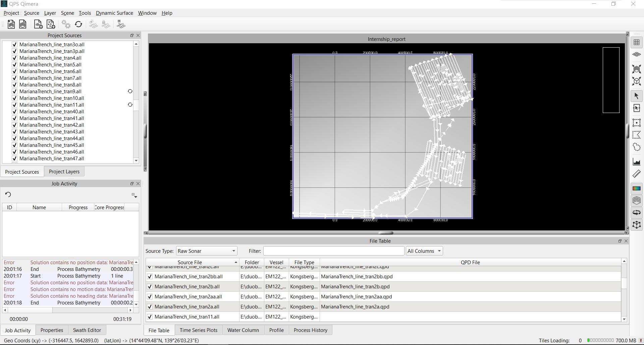Toggle checkbox for MarianaTrench_line_tran8.all source

point(14,84)
